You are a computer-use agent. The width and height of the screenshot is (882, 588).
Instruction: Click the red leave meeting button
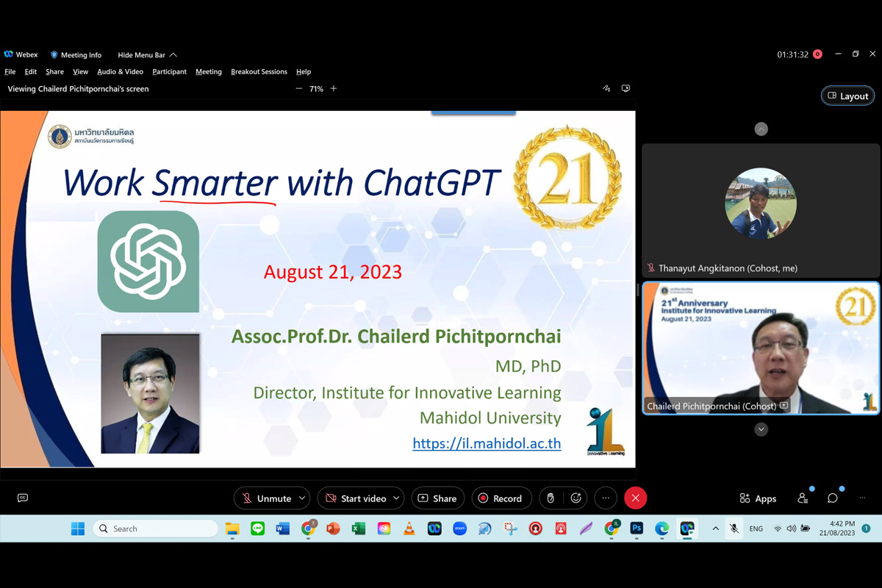(x=635, y=498)
